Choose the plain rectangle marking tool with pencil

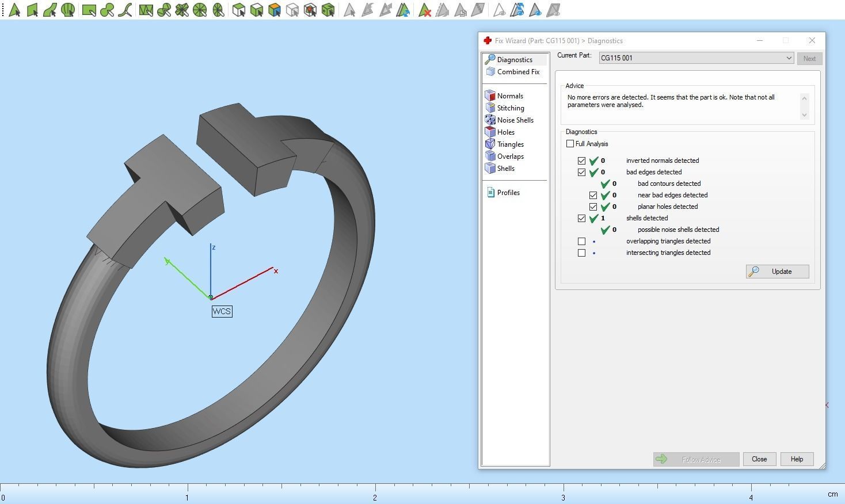pos(89,10)
